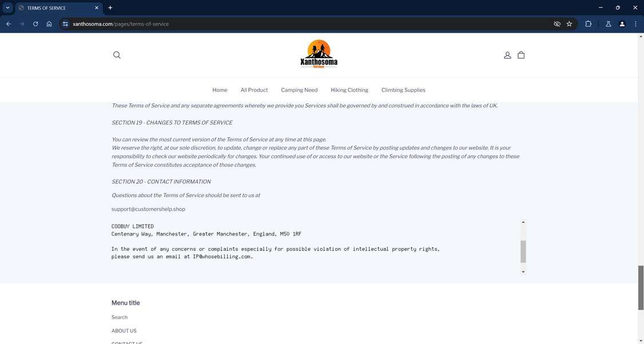644x344 pixels.
Task: Open the Chrome labs flask icon
Action: (609, 24)
